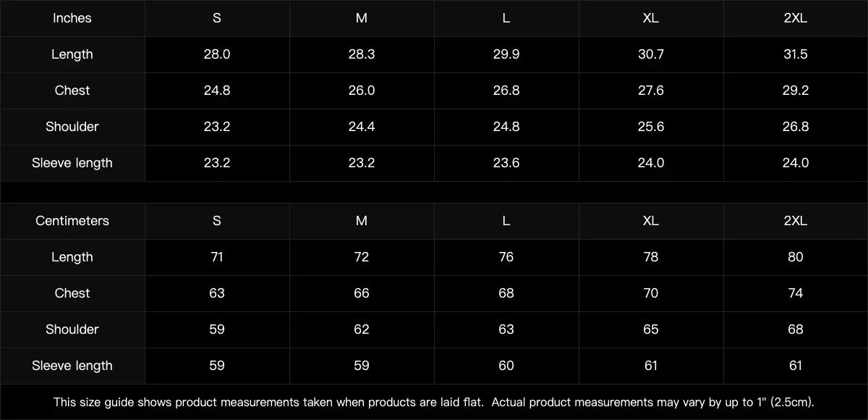Select the 31.5 length value for 2XL

click(796, 54)
